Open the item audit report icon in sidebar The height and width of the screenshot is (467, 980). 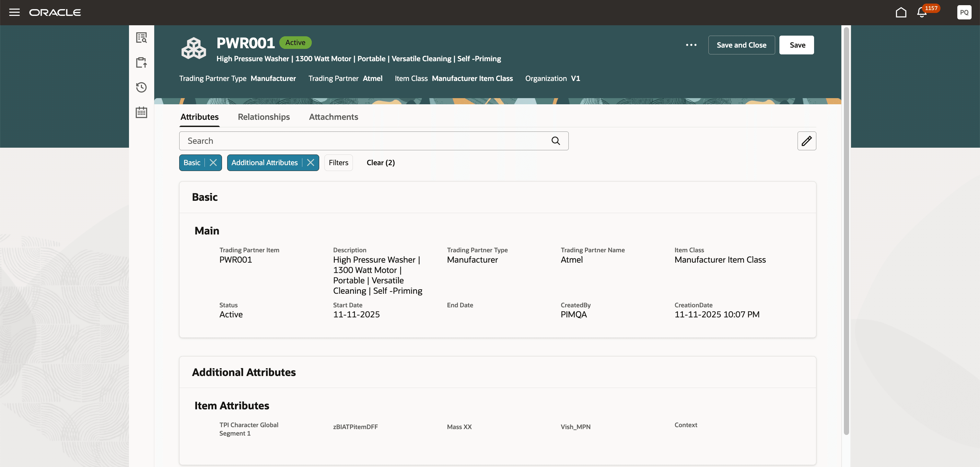pos(141,38)
